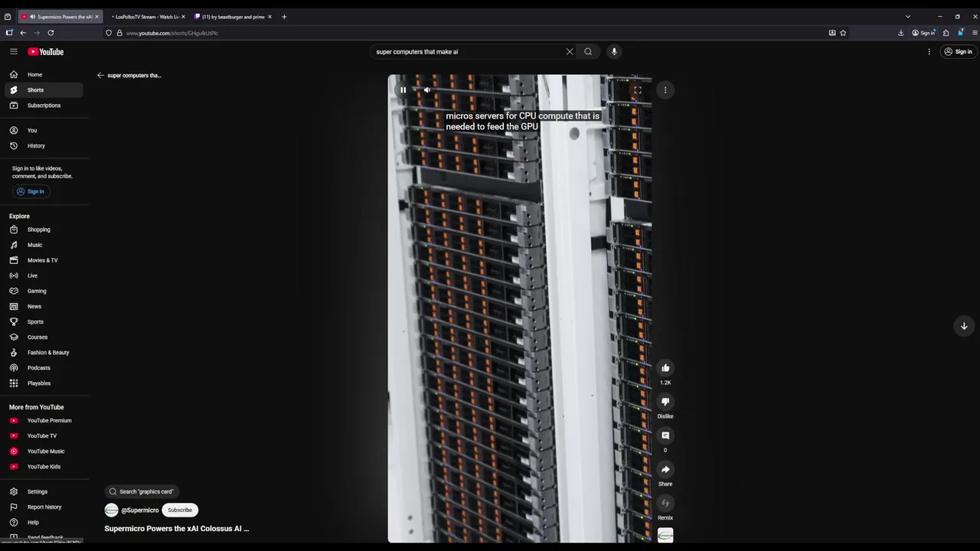Click the Supermicro sound thumbnail on the Short
This screenshot has height=551, width=980.
click(665, 535)
